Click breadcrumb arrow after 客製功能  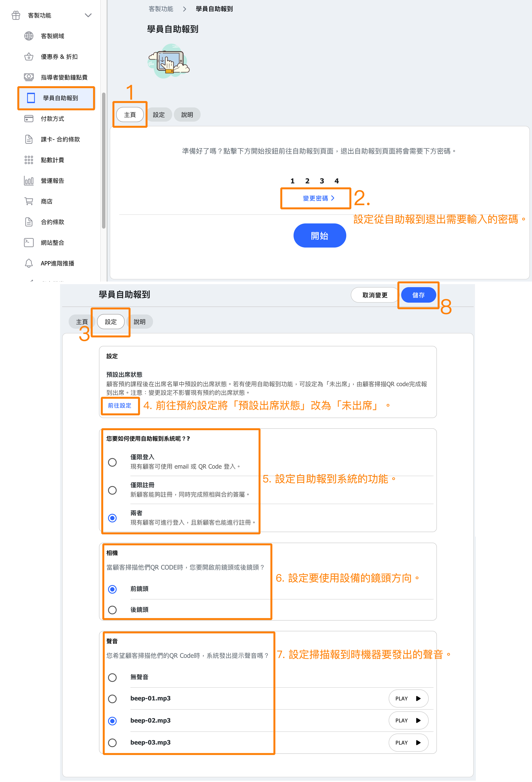tap(184, 9)
